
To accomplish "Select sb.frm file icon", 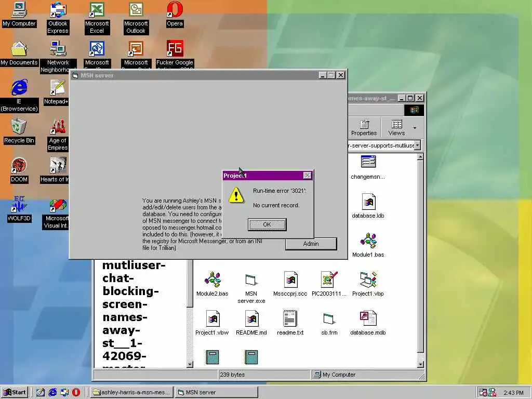I will 329,323.
